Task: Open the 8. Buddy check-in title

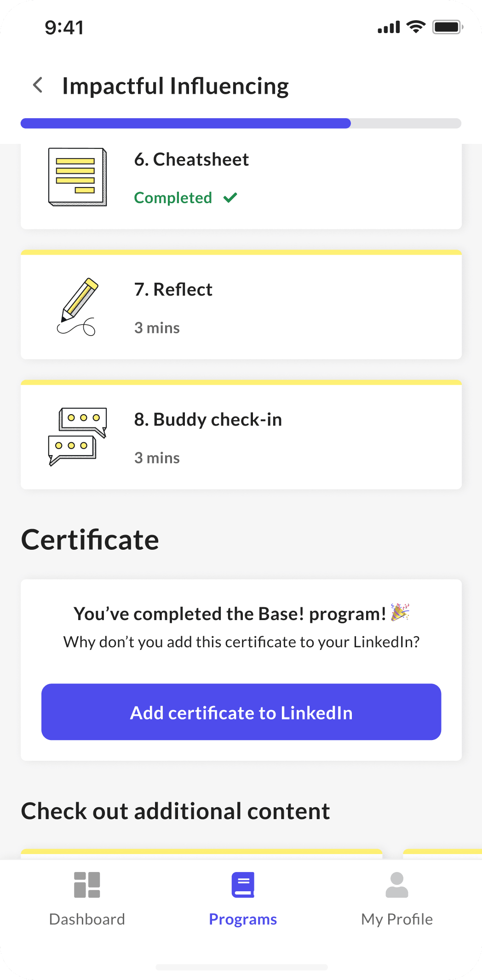Action: coord(208,420)
